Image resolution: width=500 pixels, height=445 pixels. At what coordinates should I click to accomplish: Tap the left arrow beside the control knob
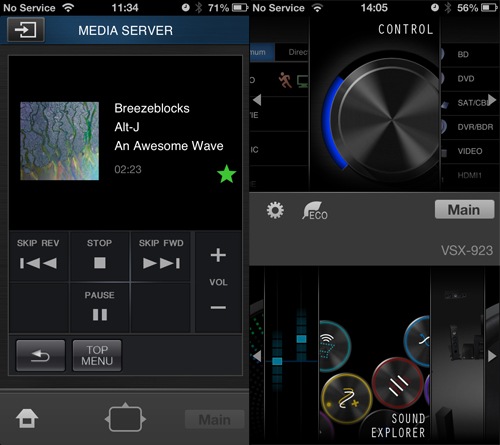pos(257,100)
